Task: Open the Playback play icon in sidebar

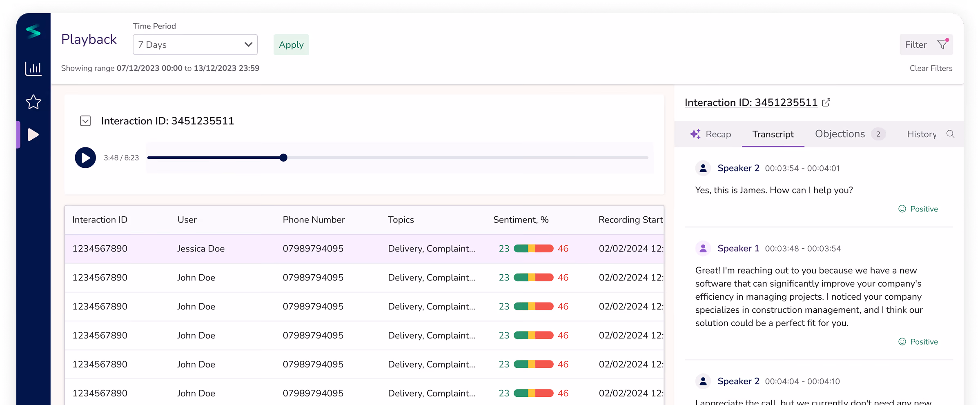Action: (33, 135)
